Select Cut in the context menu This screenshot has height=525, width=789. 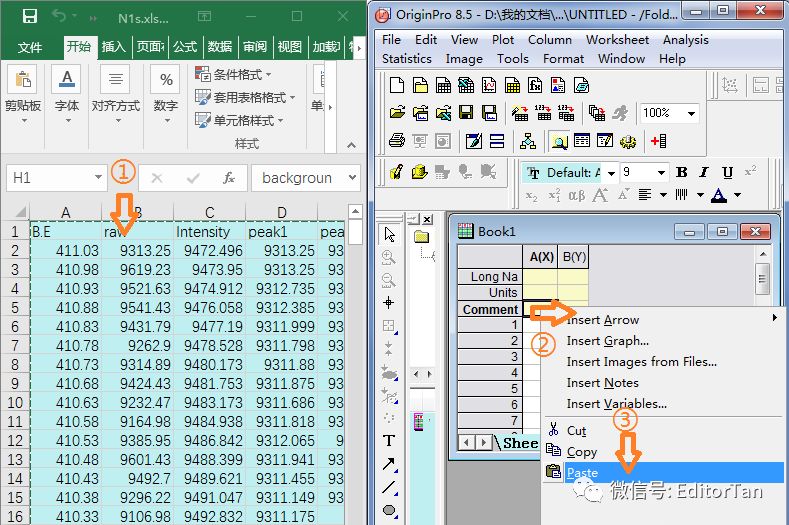click(x=663, y=430)
